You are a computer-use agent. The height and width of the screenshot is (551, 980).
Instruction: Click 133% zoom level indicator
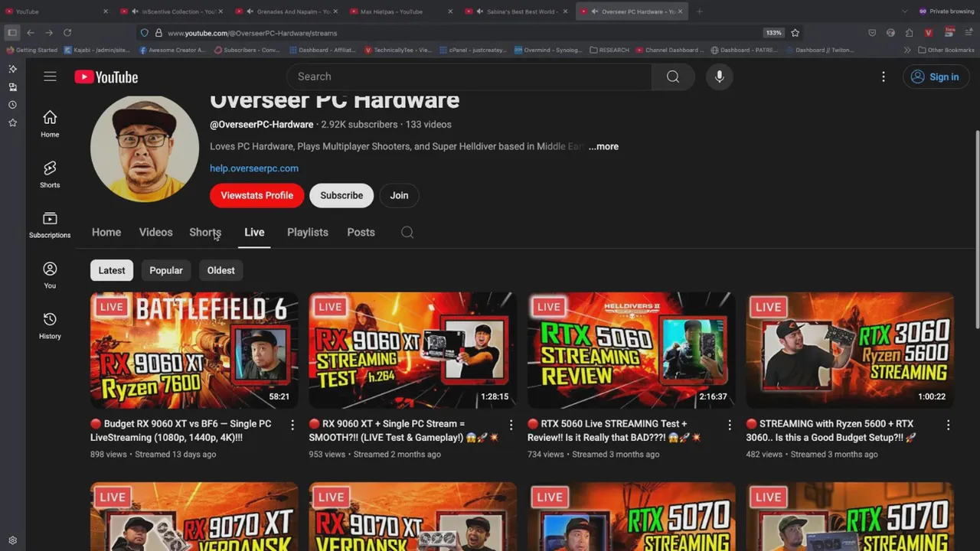(x=773, y=33)
